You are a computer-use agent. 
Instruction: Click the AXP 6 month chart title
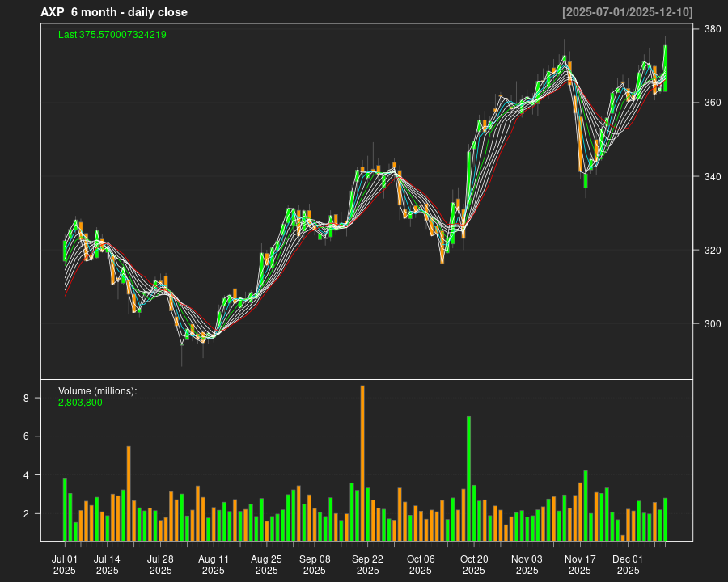[x=114, y=12]
